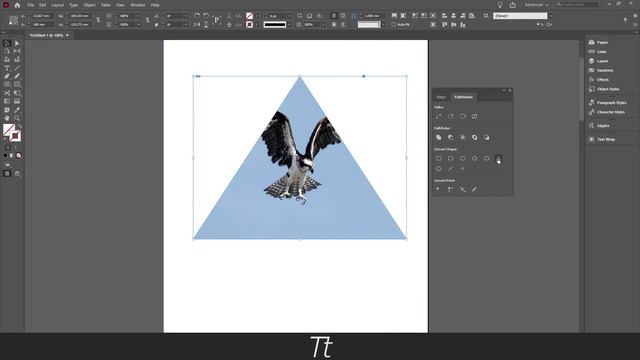640x360 pixels.
Task: Select the Untitled-1 document tab
Action: (x=46, y=36)
